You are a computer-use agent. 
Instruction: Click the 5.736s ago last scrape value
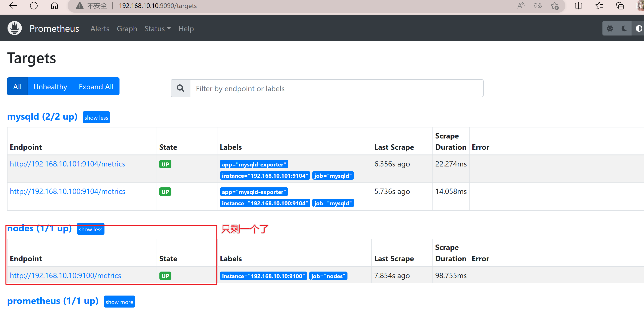tap(392, 191)
